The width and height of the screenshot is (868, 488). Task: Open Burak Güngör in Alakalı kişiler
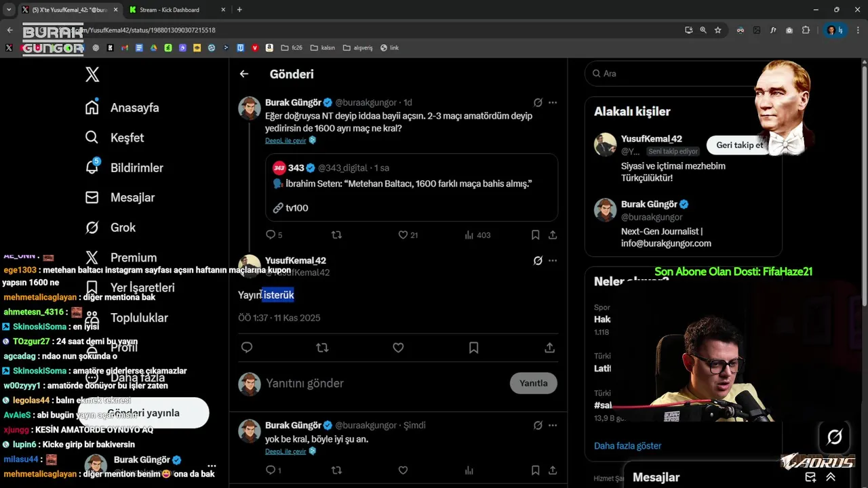(649, 204)
